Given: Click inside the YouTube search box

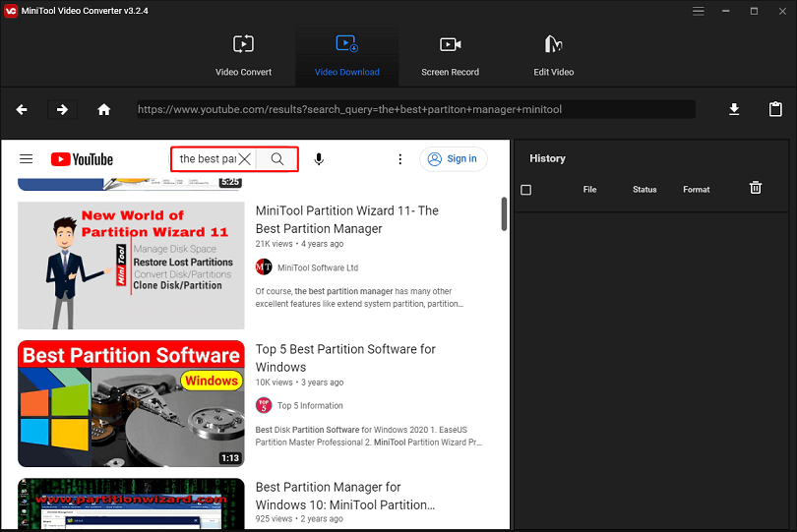Looking at the screenshot, I should tap(207, 159).
